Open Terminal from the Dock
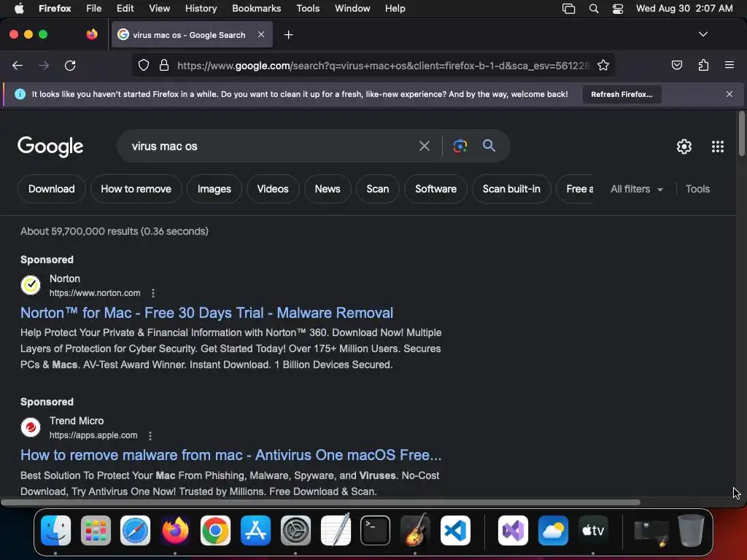The height and width of the screenshot is (560, 747). click(x=376, y=531)
